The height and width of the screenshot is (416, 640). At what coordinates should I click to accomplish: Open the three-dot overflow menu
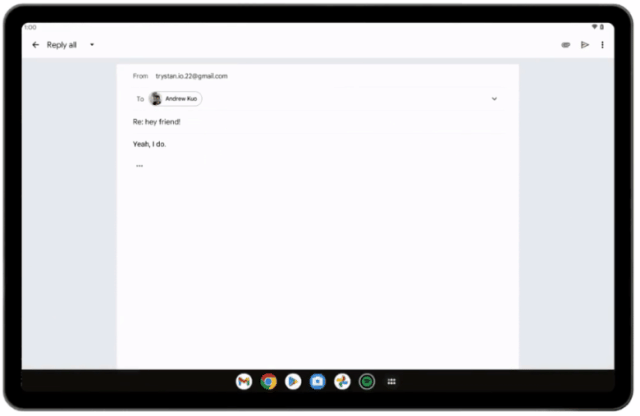(602, 45)
